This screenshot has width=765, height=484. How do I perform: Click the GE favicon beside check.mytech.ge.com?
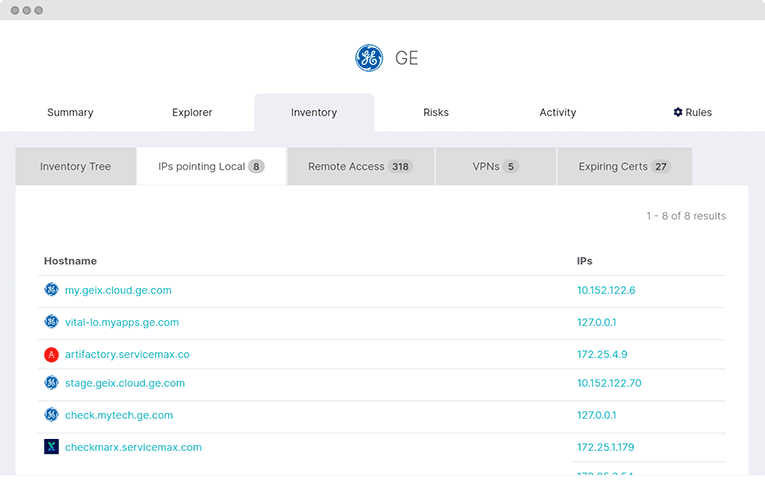[x=51, y=415]
